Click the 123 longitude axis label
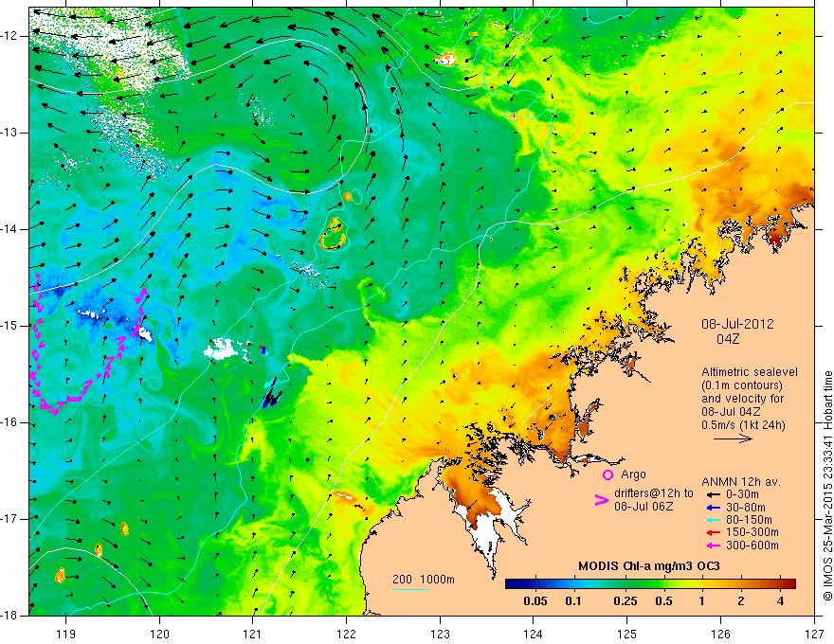This screenshot has width=834, height=644. [440, 634]
